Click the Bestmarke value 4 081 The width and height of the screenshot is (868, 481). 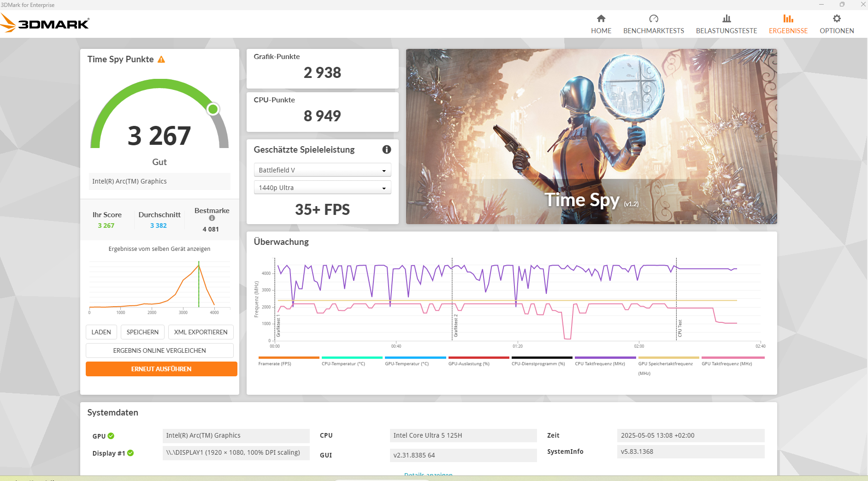point(211,229)
